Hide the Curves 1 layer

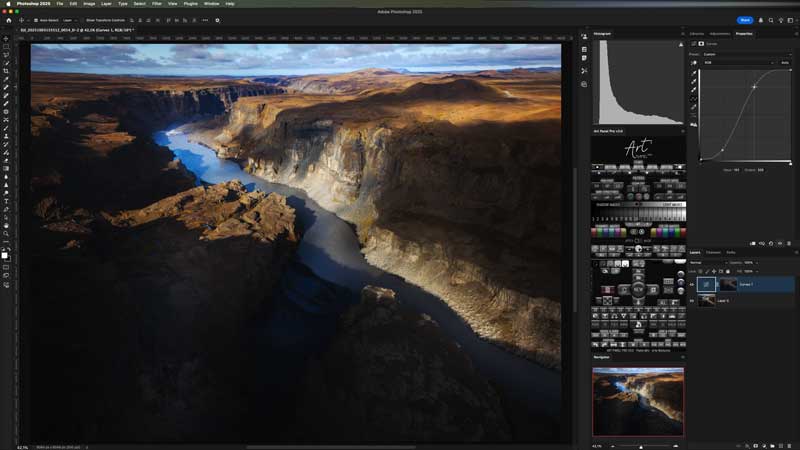pos(692,285)
